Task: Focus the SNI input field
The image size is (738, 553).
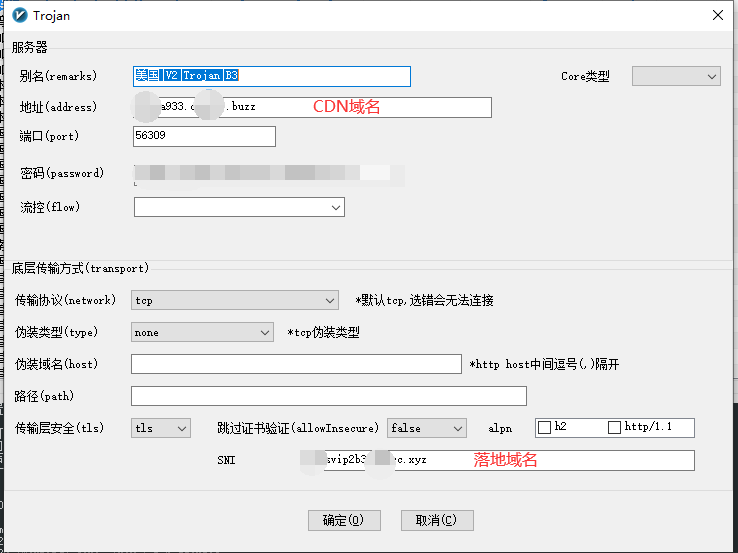Action: tap(497, 460)
